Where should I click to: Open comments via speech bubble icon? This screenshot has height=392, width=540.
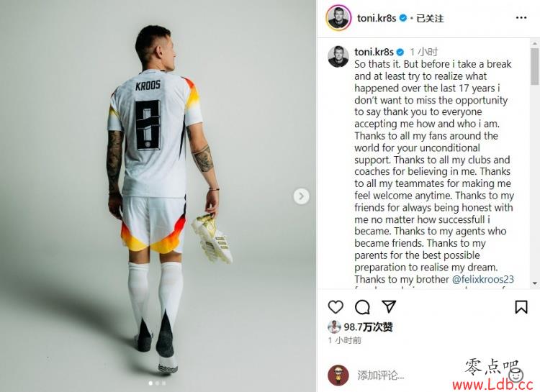(362, 306)
